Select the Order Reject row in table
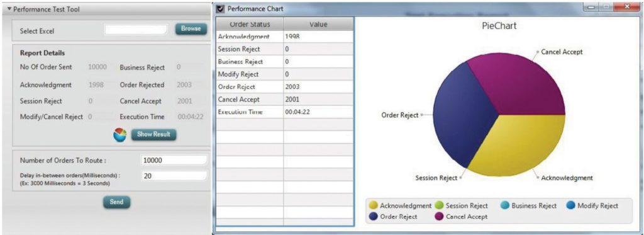 (x=285, y=87)
